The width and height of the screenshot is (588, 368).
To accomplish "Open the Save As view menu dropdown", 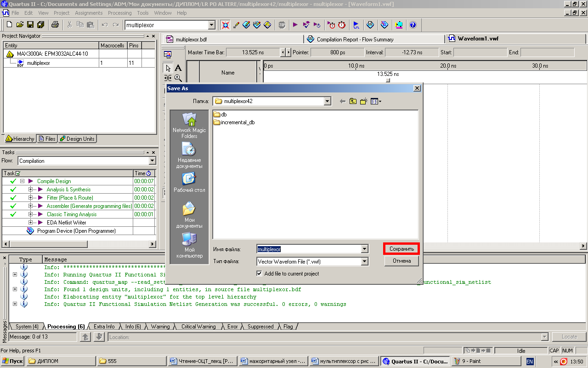I will click(x=376, y=101).
